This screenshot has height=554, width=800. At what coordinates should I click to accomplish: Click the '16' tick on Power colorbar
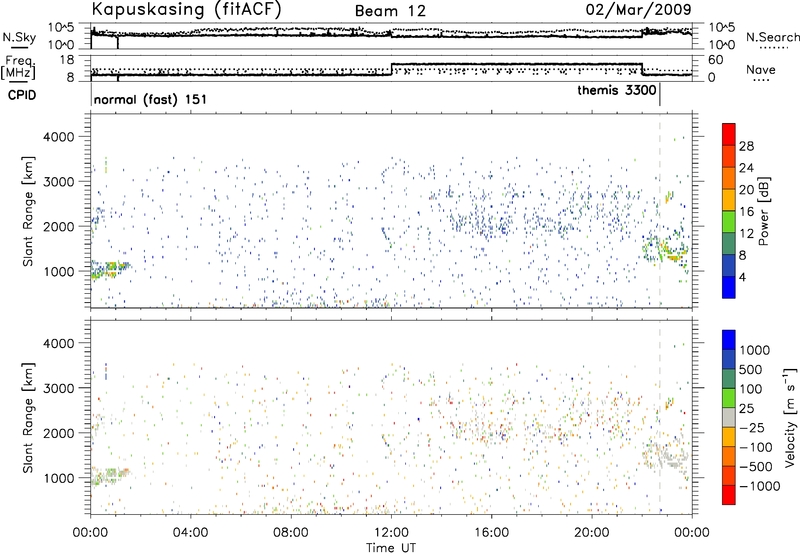click(746, 211)
